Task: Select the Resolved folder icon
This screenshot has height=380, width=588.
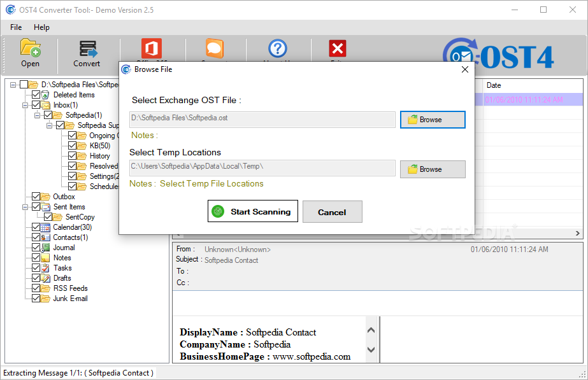Action: (x=82, y=166)
